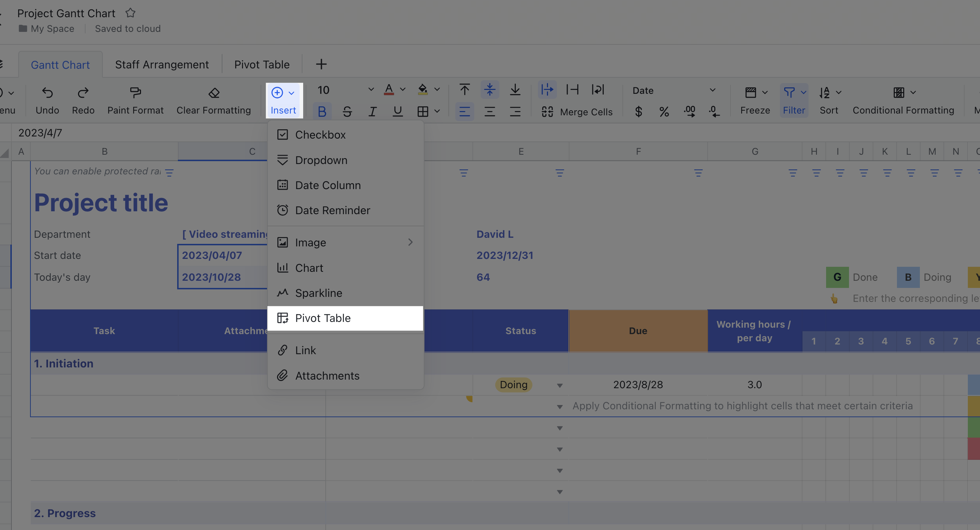Star the Project Gantt Chart document
Screen dimensions: 980x530
pyautogui.click(x=130, y=13)
